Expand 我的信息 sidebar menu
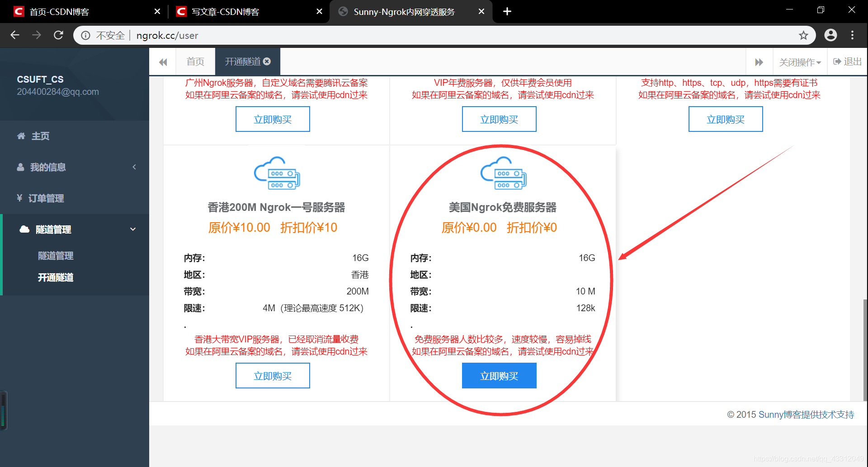 75,167
